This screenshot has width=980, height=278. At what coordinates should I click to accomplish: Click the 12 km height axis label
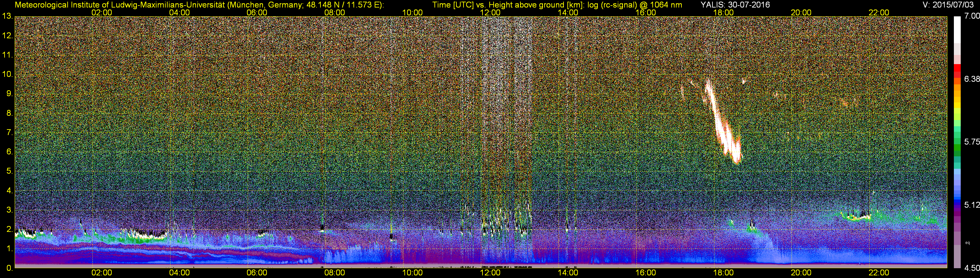tap(7, 36)
